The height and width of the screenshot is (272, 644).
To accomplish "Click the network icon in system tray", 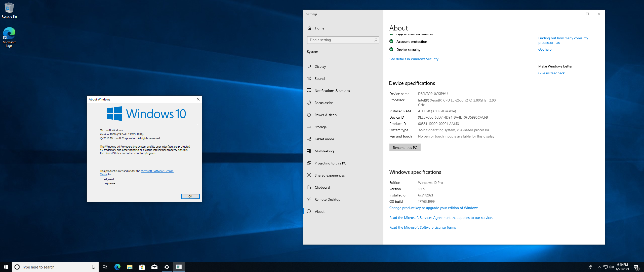I will [x=606, y=267].
